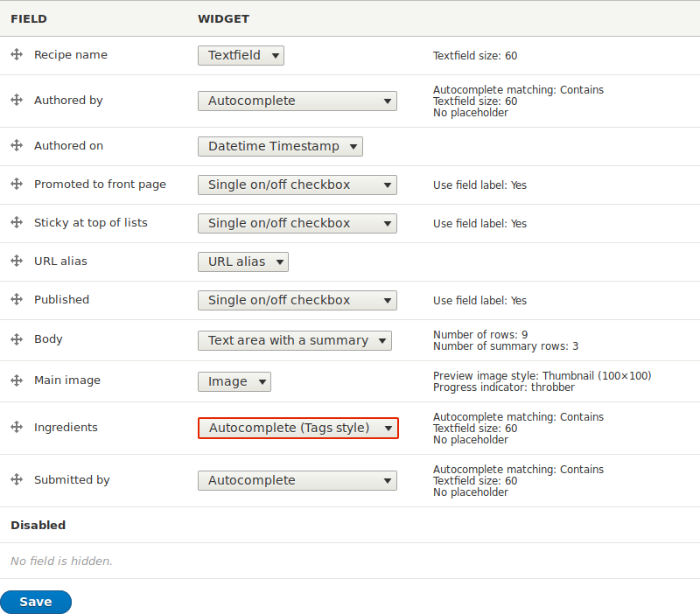Open the URL alias widget dropdown
700x614 pixels.
[x=242, y=261]
